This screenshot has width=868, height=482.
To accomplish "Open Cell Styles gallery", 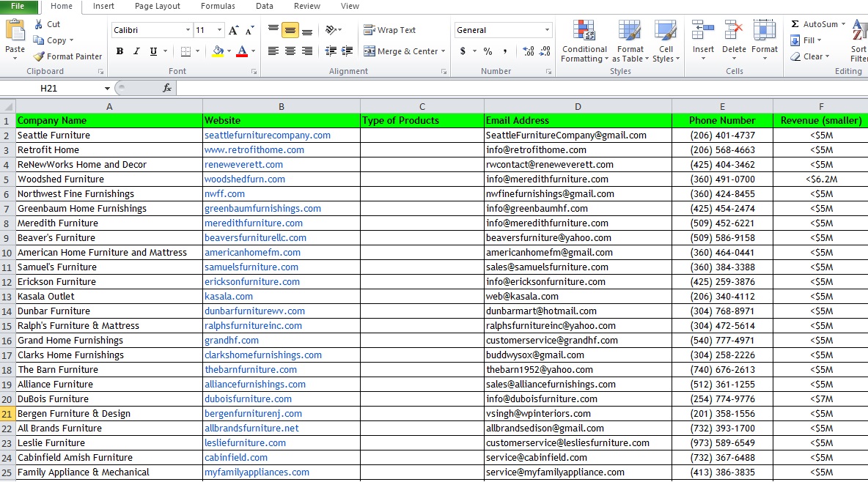I will point(666,42).
